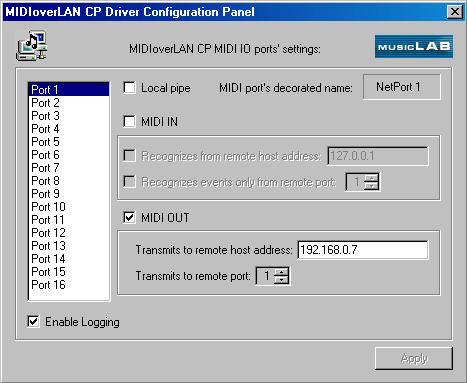
Task: Select Port 4 in the port list
Action: 69,129
